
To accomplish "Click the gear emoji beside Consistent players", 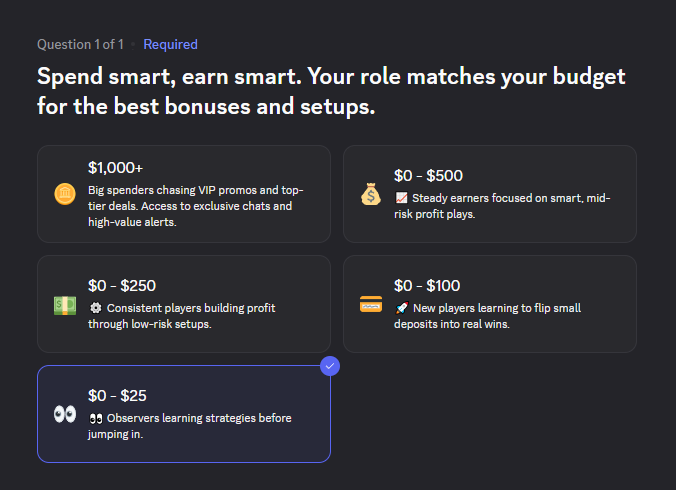I will 95,308.
